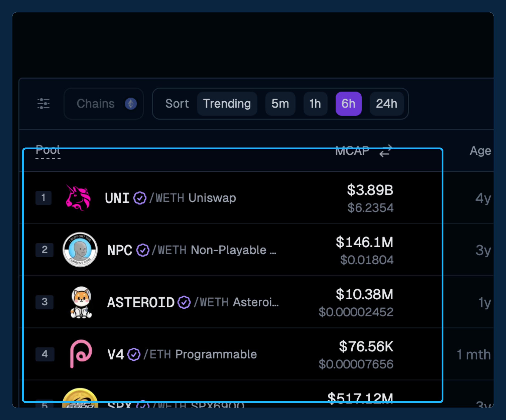This screenshot has width=506, height=420.
Task: Toggle the MCAP swap arrows icon
Action: tap(385, 151)
